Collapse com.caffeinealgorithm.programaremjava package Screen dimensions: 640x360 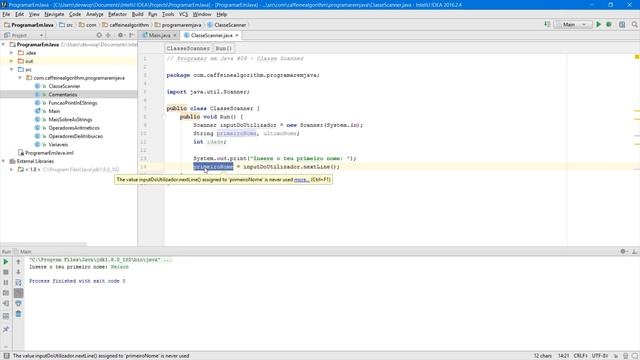tap(20, 78)
